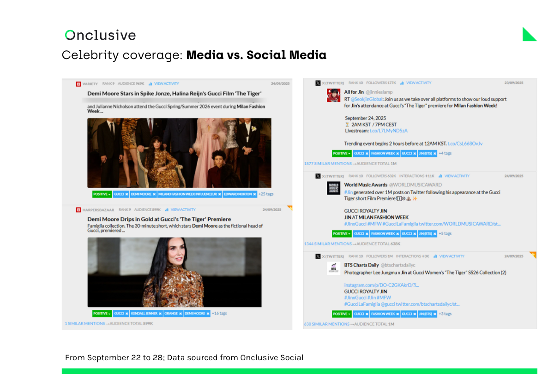Remove the GUCCI tag on the Harper's Bazaar article
Image resolution: width=554 pixels, height=392 pixels.
(x=126, y=314)
